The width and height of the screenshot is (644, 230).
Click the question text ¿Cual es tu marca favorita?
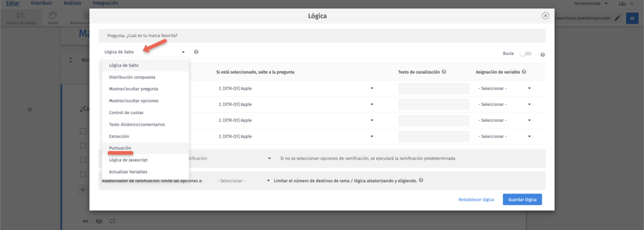click(x=152, y=36)
